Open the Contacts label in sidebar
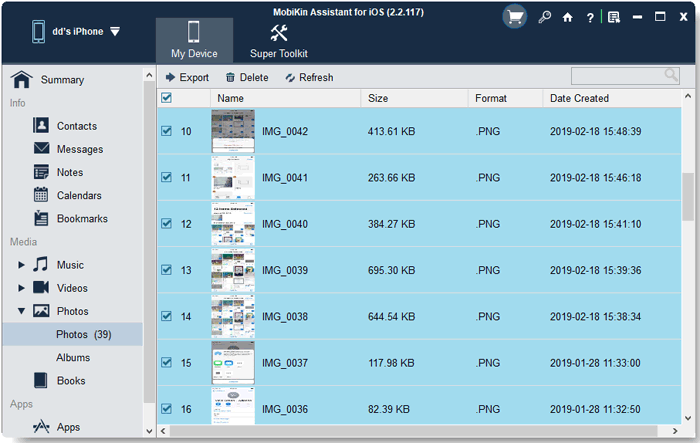The height and width of the screenshot is (443, 700). coord(77,126)
